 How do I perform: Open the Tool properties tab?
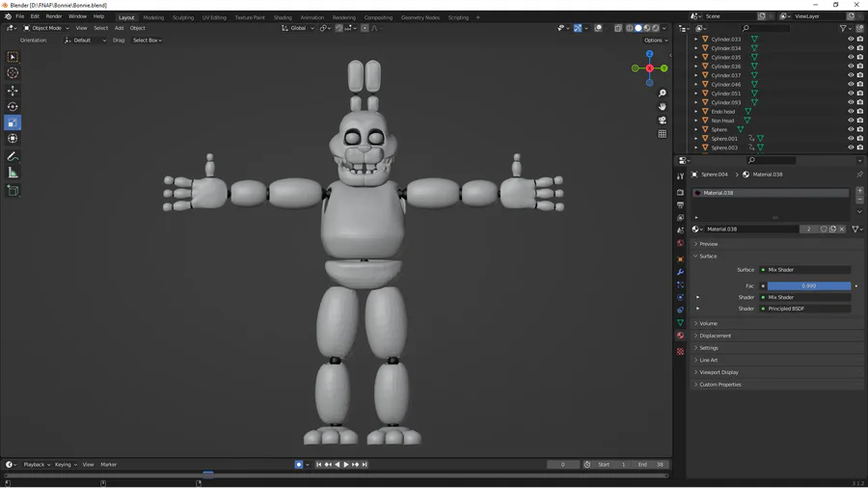coord(680,176)
